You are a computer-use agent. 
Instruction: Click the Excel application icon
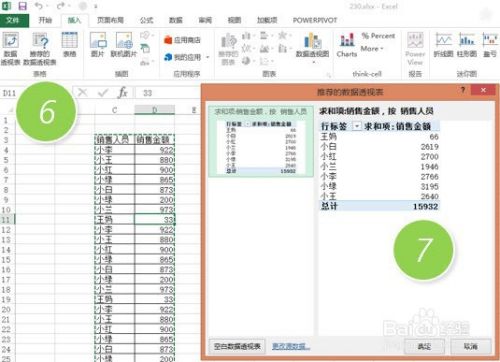click(6, 5)
